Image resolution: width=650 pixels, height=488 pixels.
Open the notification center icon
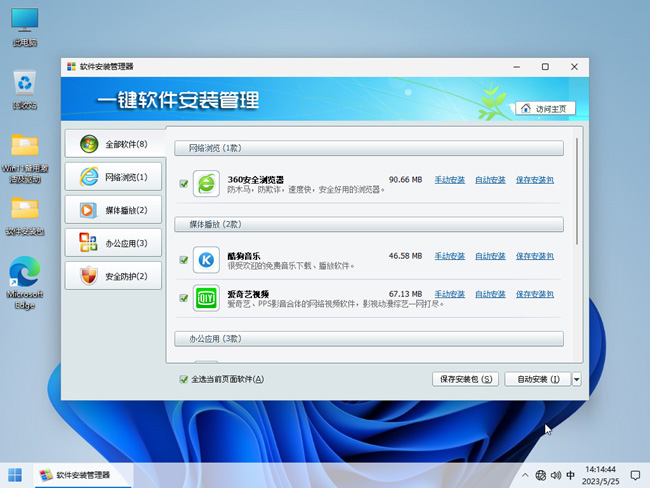point(635,475)
